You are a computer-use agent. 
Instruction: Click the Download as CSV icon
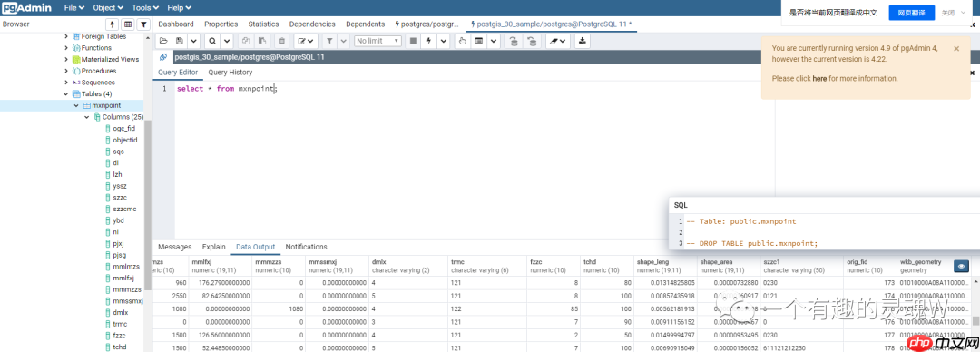click(x=583, y=41)
